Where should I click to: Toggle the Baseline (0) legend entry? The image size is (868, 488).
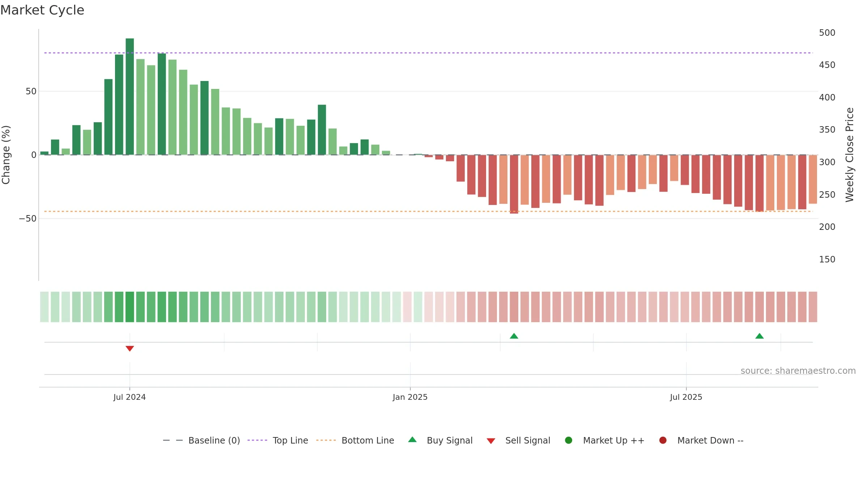tap(201, 440)
